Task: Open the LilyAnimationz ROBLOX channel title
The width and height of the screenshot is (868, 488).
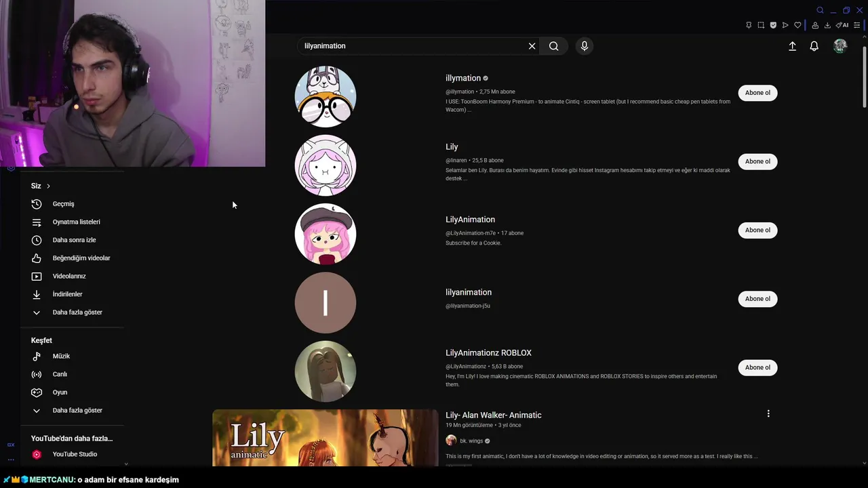Action: coord(488,353)
